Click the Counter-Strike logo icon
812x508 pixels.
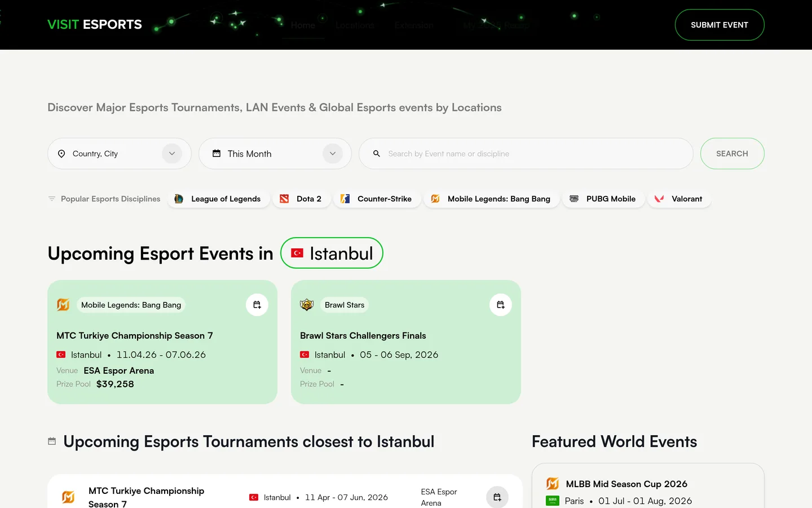[345, 199]
